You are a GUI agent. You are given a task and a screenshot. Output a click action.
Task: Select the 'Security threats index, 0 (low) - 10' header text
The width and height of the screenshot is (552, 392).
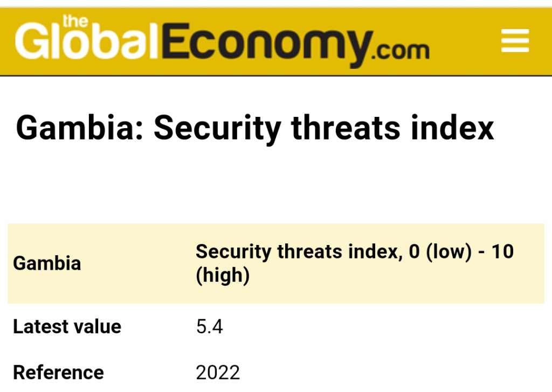click(354, 251)
